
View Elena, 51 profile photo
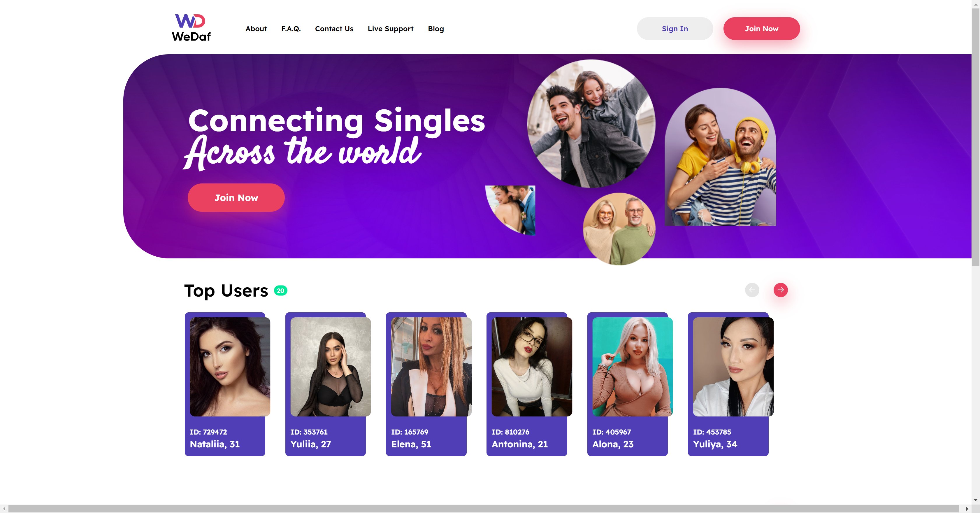tap(431, 367)
